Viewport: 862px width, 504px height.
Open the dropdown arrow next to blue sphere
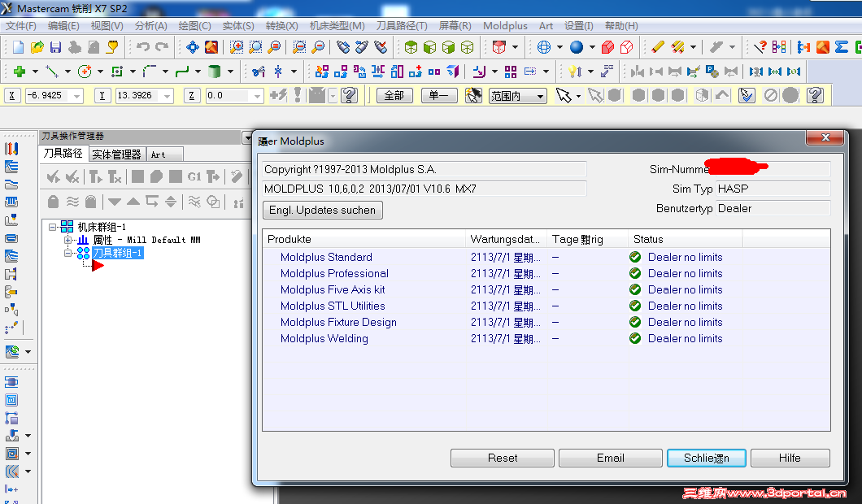592,47
